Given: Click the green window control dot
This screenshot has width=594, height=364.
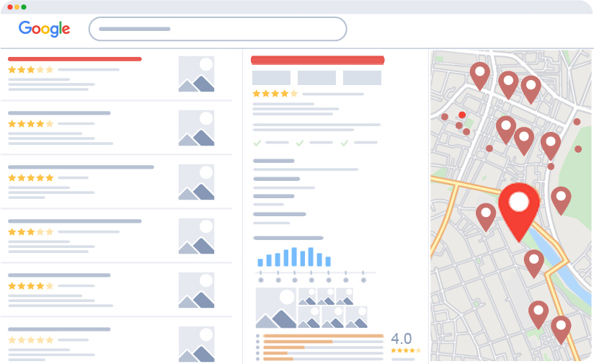Looking at the screenshot, I should 24,6.
